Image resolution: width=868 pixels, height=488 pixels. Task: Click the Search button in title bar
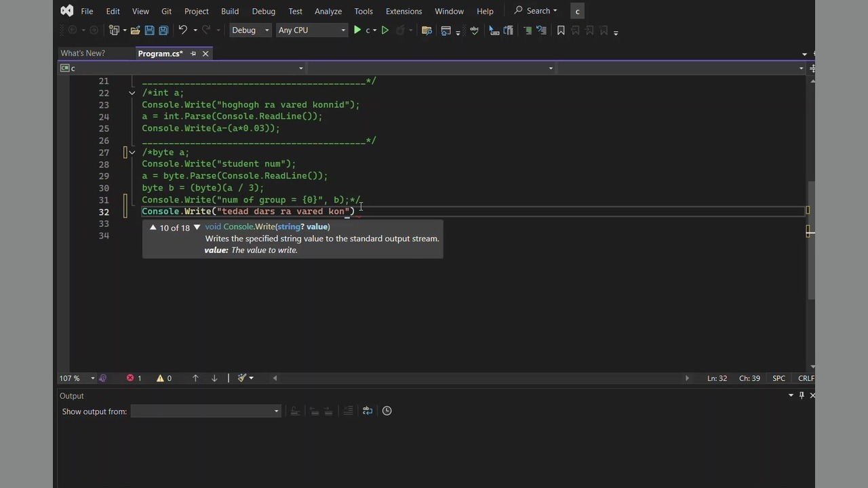[x=536, y=11]
